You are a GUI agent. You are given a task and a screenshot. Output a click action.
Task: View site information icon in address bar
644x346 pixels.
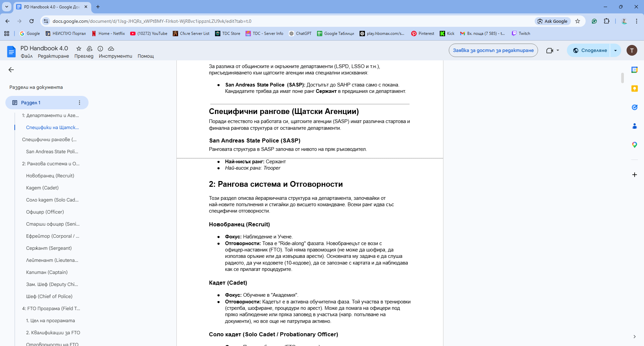pyautogui.click(x=46, y=21)
